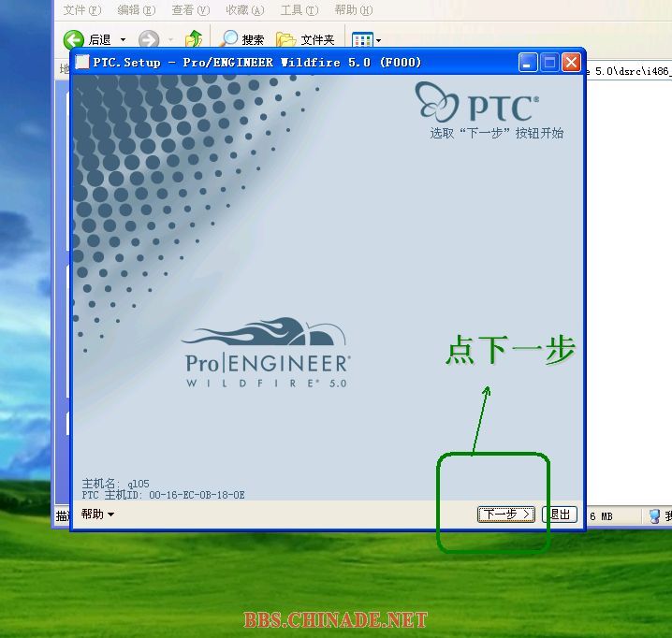672x638 pixels.
Task: Expand the Back button history arrow
Action: point(123,40)
